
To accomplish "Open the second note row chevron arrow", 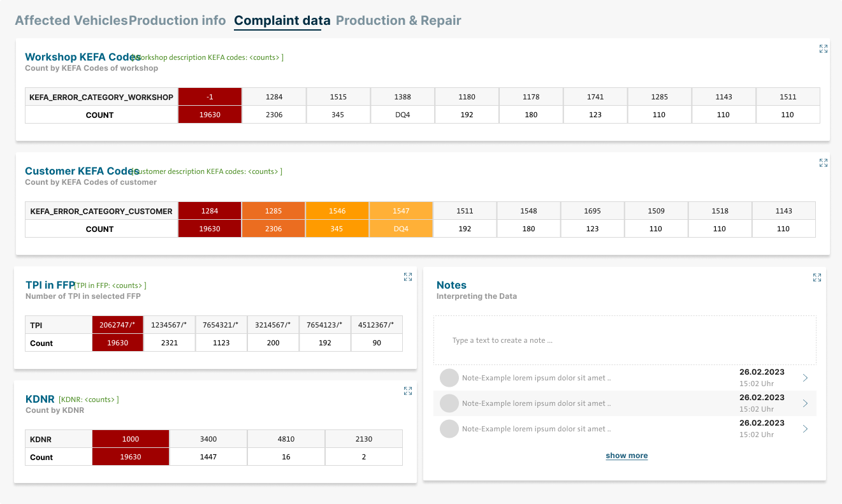I will 805,403.
